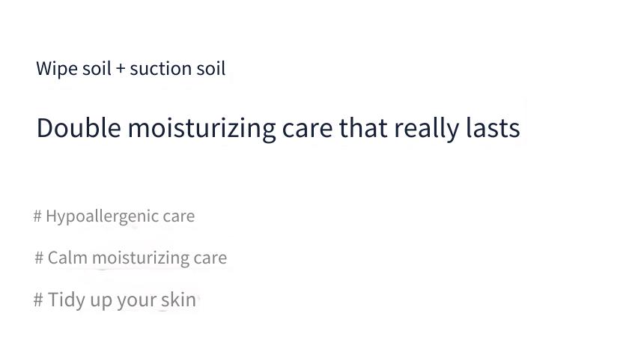Click the '# Hypoallergenic care' hashtag
Screen dimensions: 644x343
pos(114,216)
